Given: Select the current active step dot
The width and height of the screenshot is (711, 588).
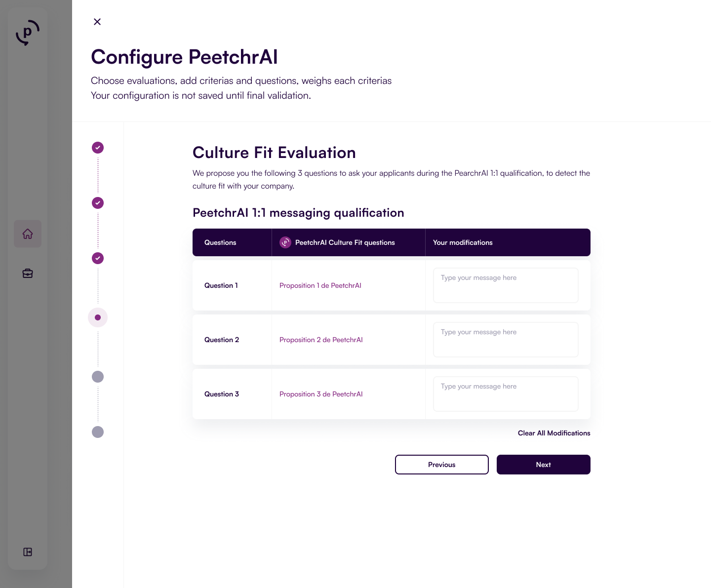Looking at the screenshot, I should pyautogui.click(x=98, y=317).
